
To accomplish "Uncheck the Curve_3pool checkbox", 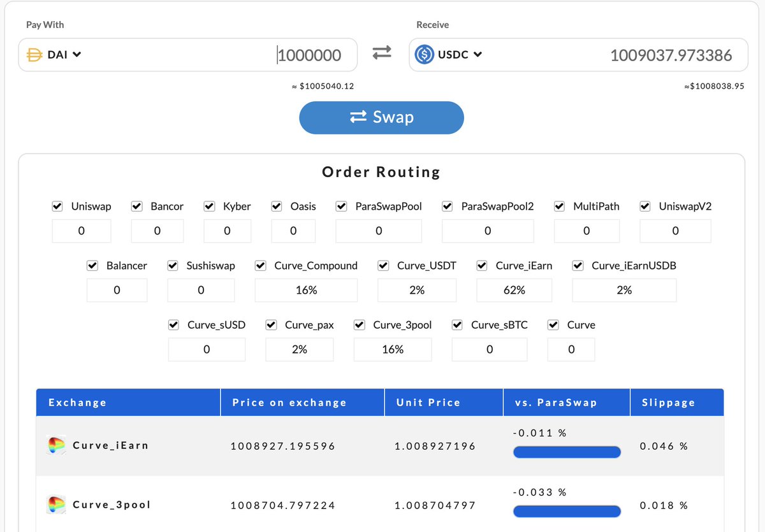I will [360, 325].
